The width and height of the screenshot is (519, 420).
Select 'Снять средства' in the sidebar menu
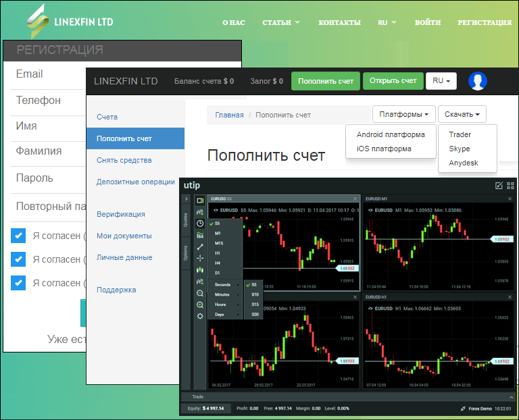pos(124,160)
